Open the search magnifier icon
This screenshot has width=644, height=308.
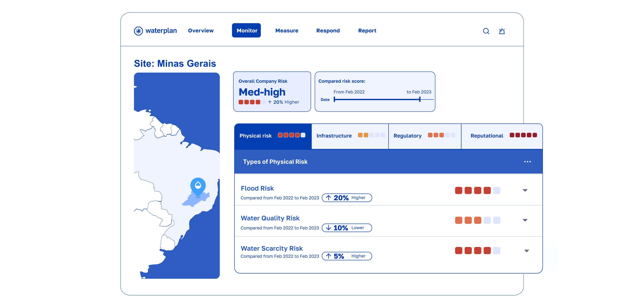[x=486, y=31]
